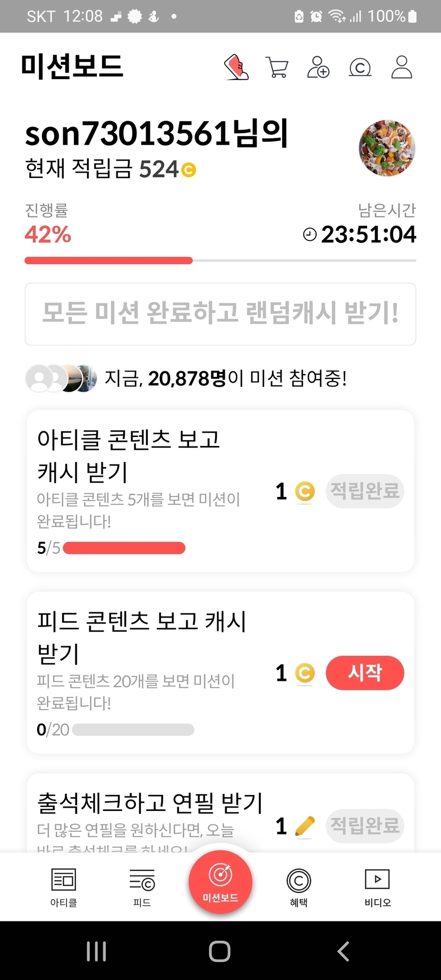
Task: Tap the food profile picture
Action: pyautogui.click(x=387, y=148)
